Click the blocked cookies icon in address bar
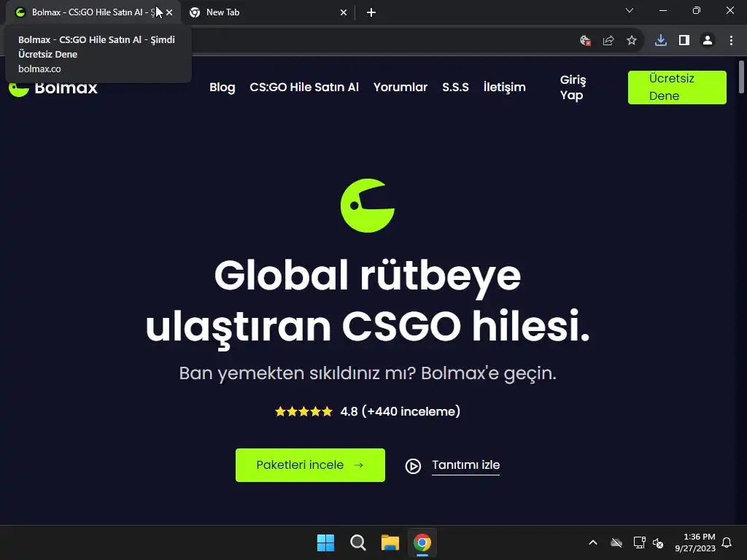747x560 pixels. click(x=585, y=41)
